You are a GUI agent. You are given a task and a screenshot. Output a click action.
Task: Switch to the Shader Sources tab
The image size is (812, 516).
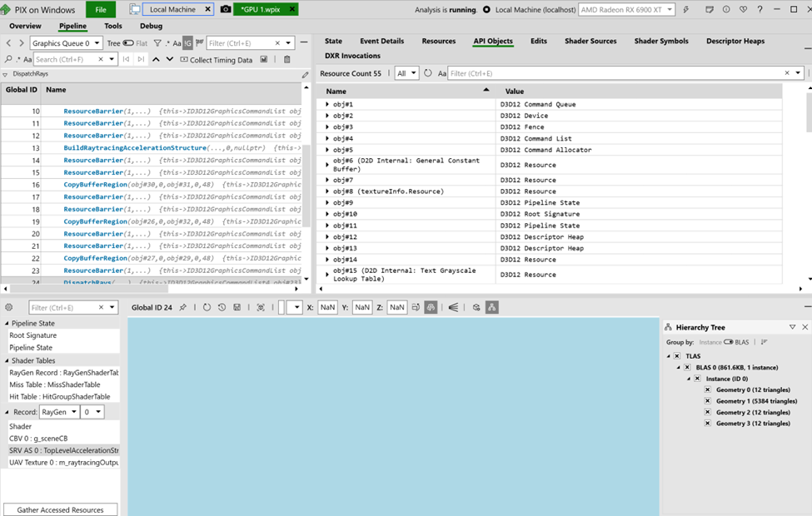click(x=590, y=41)
